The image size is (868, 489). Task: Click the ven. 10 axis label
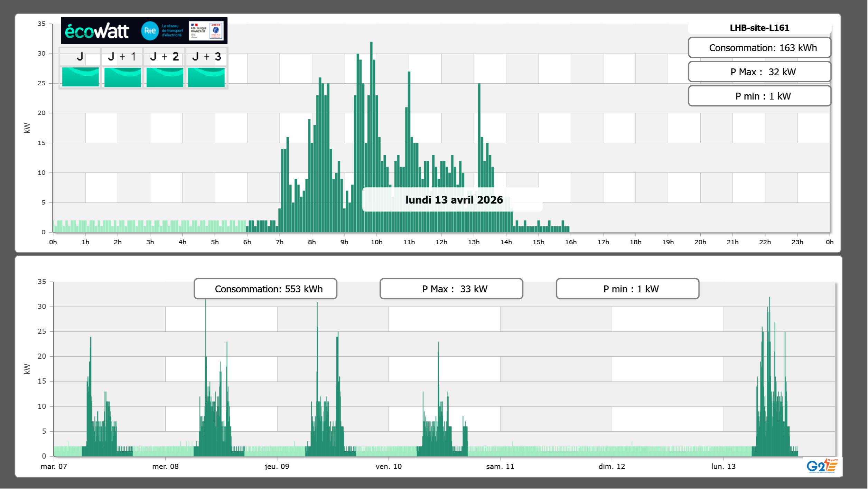coord(389,467)
